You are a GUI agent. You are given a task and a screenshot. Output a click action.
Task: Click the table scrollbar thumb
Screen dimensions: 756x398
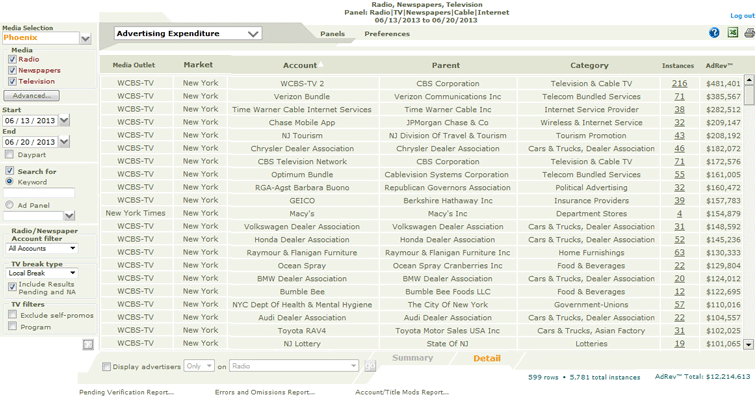749,95
